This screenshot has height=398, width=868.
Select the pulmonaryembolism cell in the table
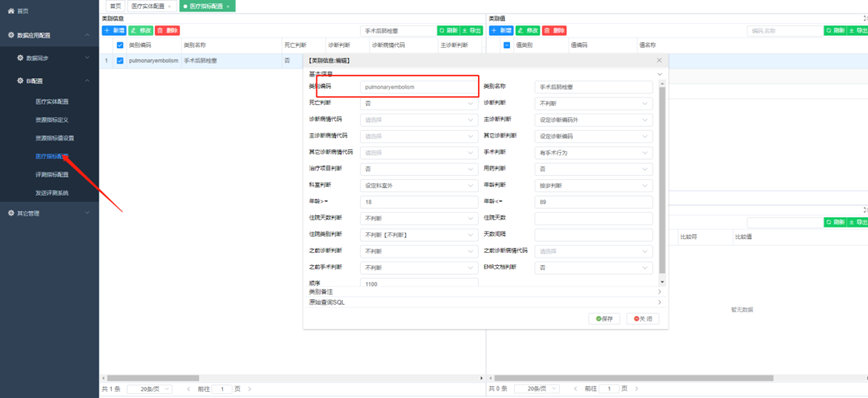pyautogui.click(x=153, y=61)
